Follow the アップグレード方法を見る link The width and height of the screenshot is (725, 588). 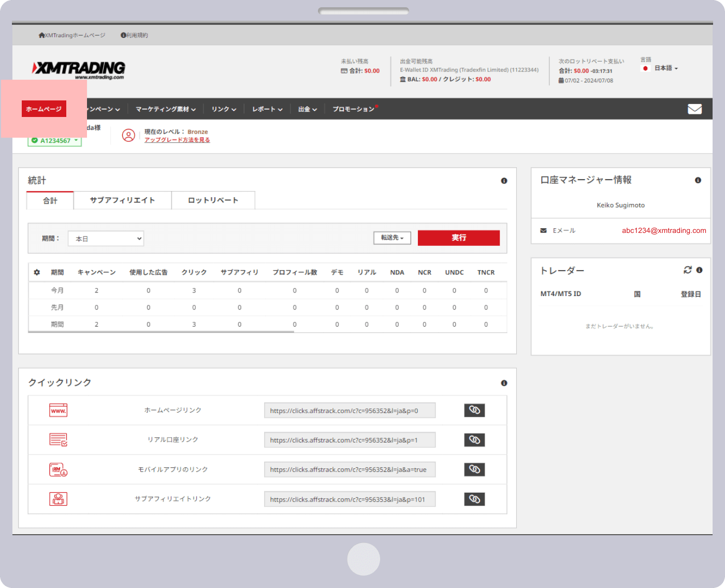pyautogui.click(x=177, y=140)
